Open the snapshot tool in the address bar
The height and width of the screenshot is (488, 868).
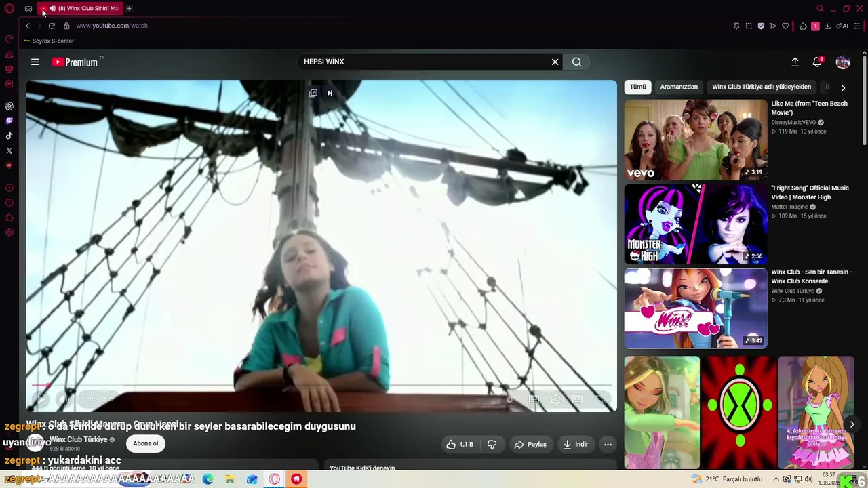[x=749, y=26]
